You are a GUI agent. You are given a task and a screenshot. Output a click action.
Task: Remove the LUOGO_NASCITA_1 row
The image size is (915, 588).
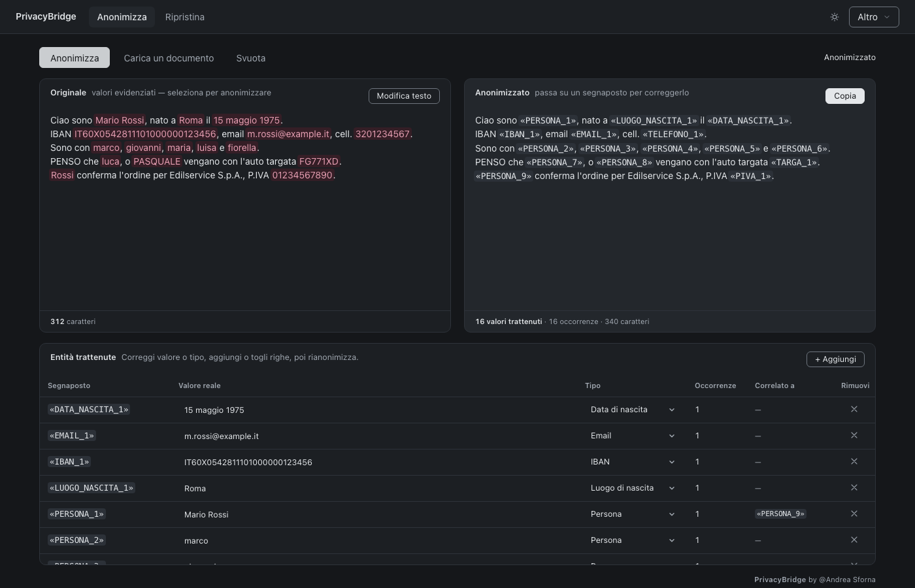click(x=854, y=487)
